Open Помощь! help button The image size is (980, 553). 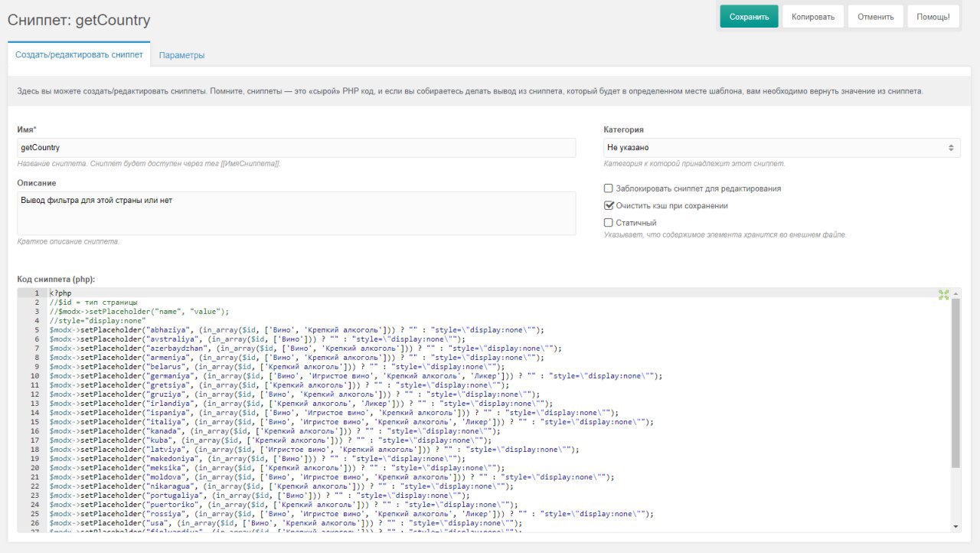pyautogui.click(x=933, y=16)
